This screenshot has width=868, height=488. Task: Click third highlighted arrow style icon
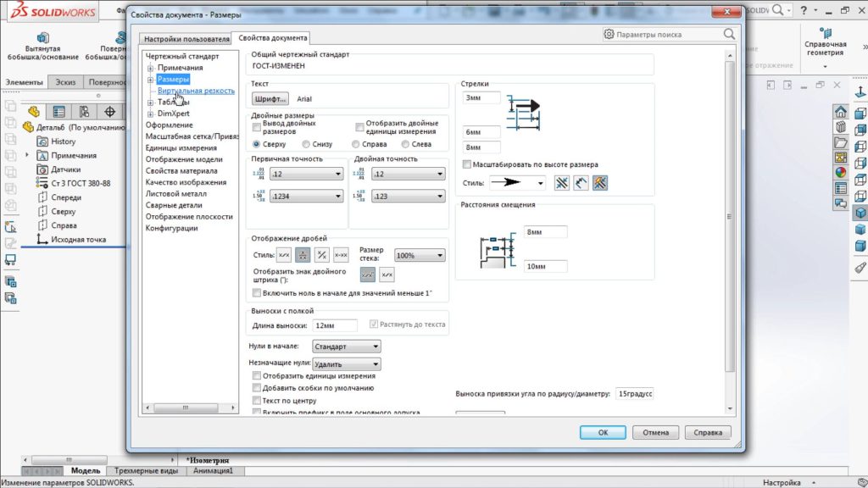point(600,183)
